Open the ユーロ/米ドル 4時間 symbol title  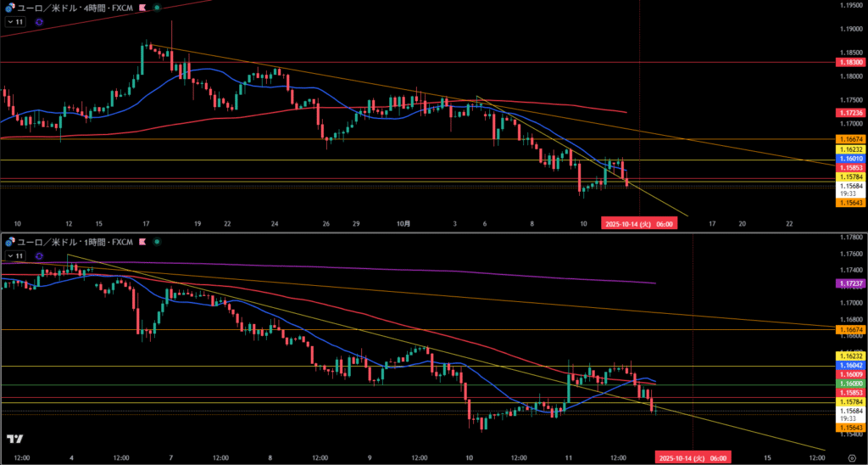[75, 7]
